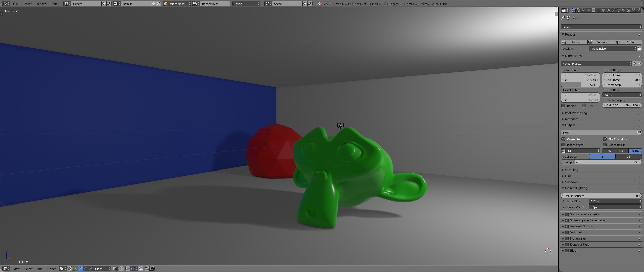Viewport: 644px width, 272px height.
Task: Open the File menu
Action: coord(15,4)
